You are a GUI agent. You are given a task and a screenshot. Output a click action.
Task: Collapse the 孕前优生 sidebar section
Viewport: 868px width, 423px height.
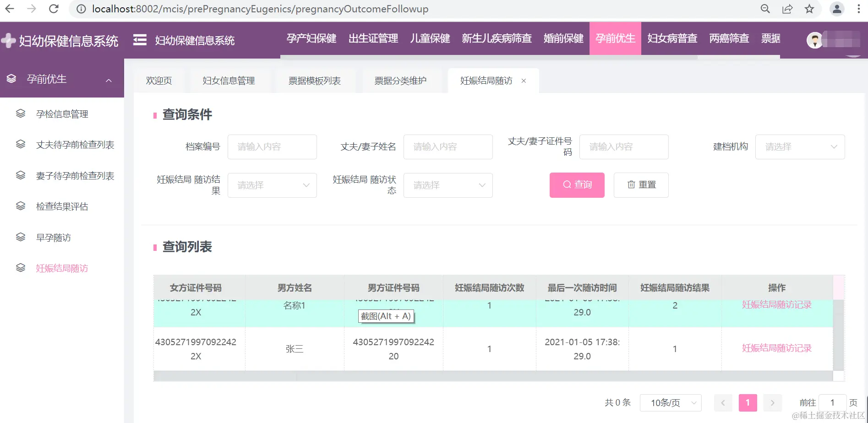click(109, 80)
